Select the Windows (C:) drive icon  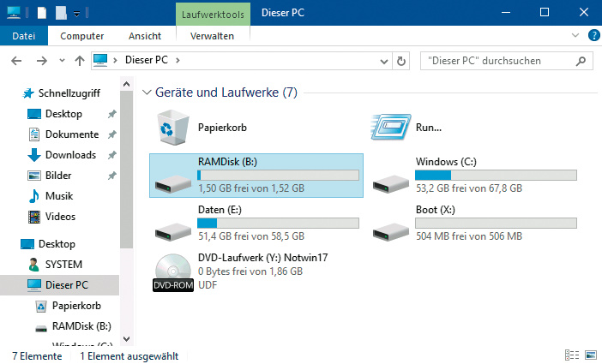(391, 184)
